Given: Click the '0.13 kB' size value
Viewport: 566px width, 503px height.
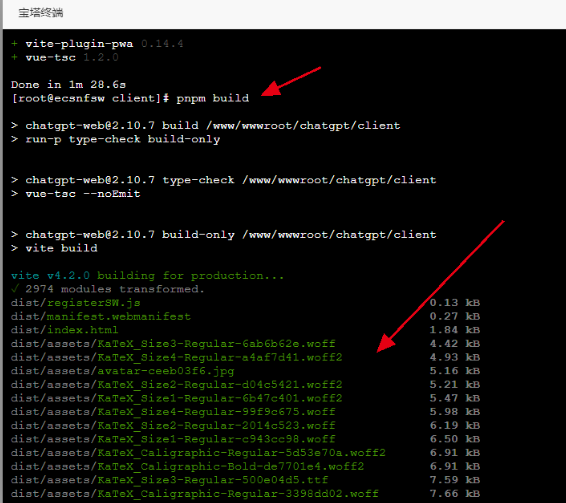Looking at the screenshot, I should point(455,303).
